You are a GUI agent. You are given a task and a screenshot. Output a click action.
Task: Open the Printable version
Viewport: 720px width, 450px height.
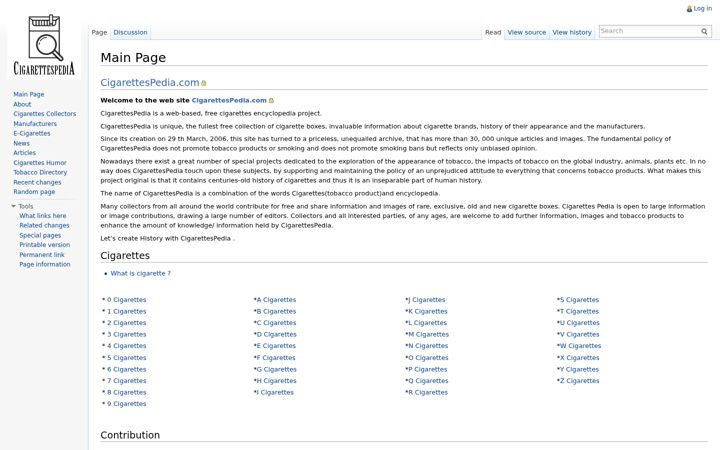click(45, 245)
